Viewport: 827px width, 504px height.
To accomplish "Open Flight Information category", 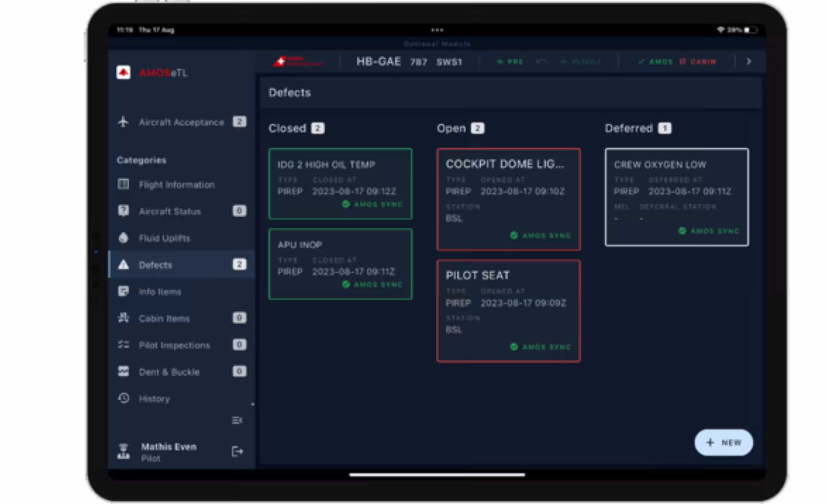I will (176, 185).
